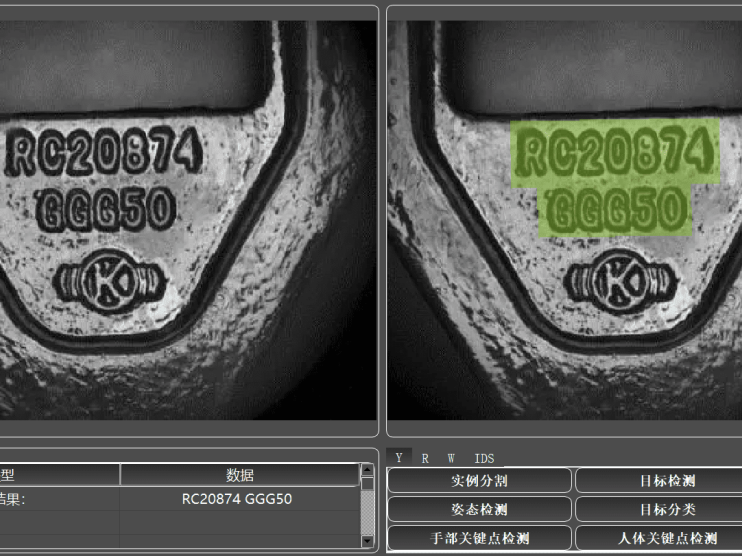Screen dimensions: 742x556
Task: Click the results table scroll up arrow
Action: coord(367,470)
